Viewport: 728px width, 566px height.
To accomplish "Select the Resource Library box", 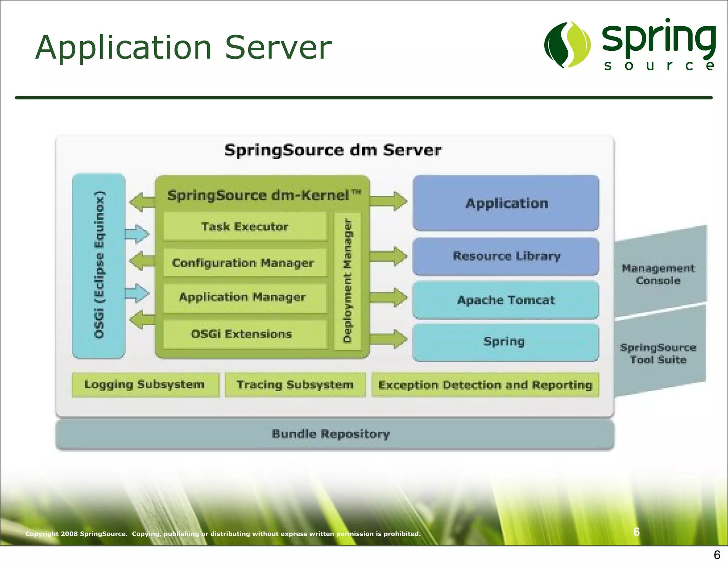I will pos(505,256).
